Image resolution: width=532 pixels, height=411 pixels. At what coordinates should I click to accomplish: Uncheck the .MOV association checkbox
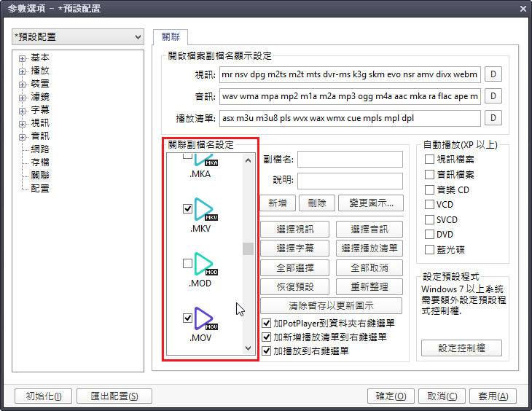point(187,318)
